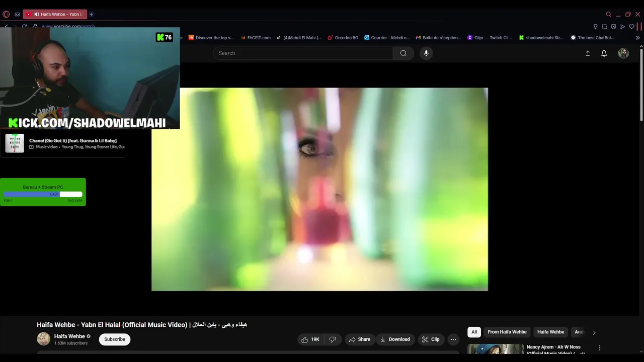Click the search tabs magnifier icon
The width and height of the screenshot is (644, 362).
[608, 14]
